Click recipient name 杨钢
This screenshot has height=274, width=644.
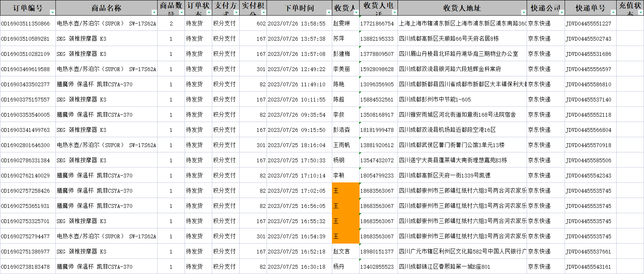[x=339, y=160]
